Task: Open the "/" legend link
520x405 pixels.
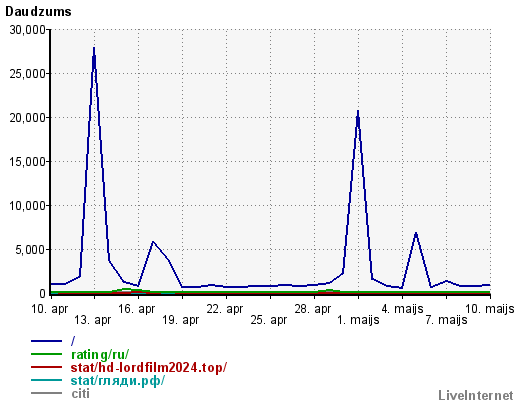Action: [x=73, y=341]
